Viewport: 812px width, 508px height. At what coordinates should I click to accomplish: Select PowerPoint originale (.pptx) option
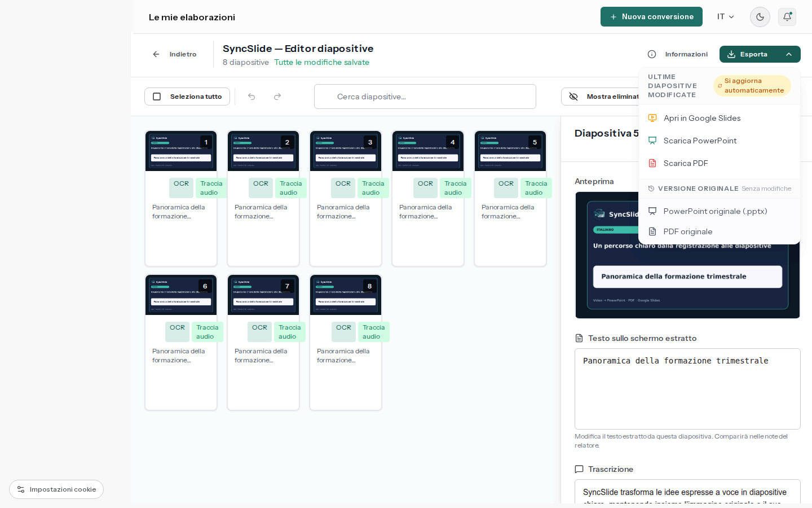tap(720, 211)
